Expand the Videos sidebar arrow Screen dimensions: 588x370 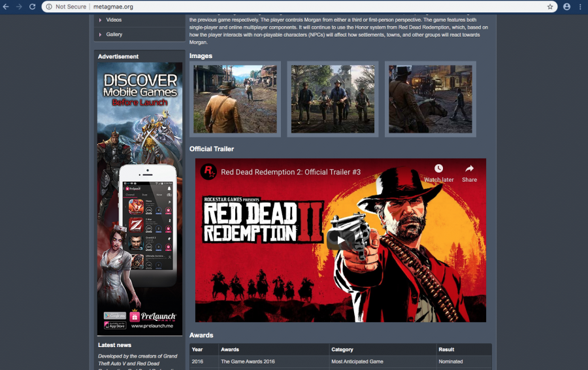(100, 20)
